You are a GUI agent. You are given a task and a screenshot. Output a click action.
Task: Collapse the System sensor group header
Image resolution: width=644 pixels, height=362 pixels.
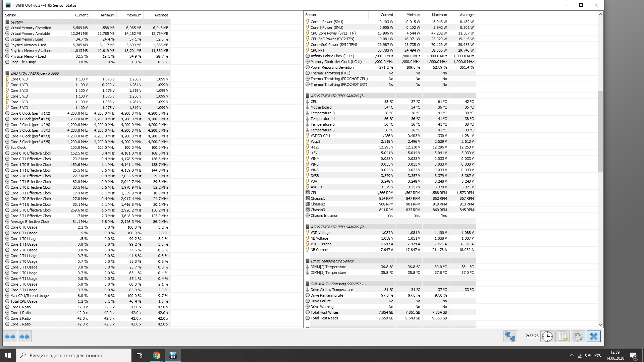click(x=17, y=22)
